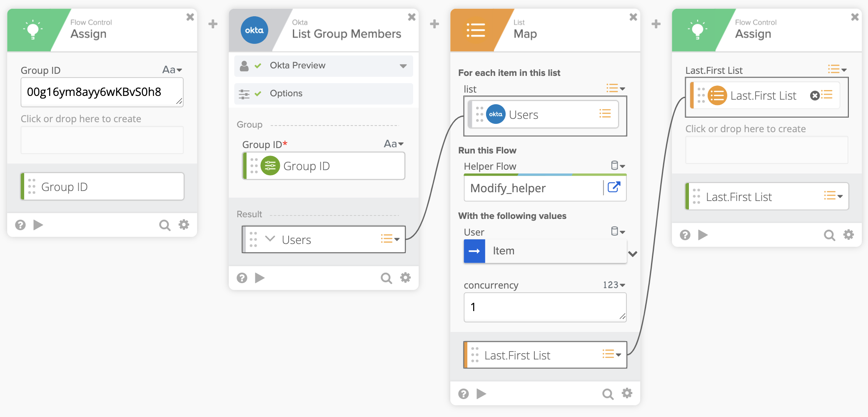The width and height of the screenshot is (868, 417).
Task: Run the List Group Members card
Action: [260, 278]
